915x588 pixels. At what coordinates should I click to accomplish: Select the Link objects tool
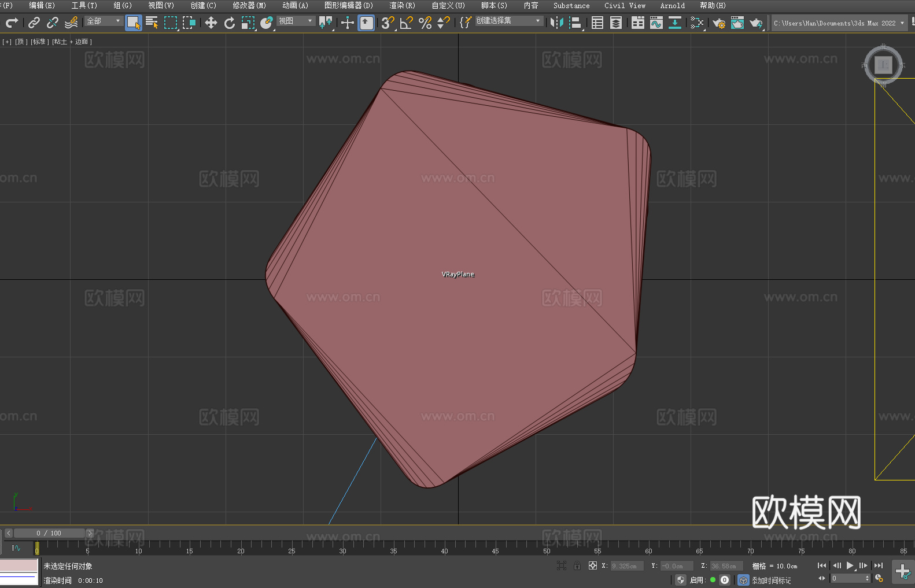pyautogui.click(x=34, y=23)
